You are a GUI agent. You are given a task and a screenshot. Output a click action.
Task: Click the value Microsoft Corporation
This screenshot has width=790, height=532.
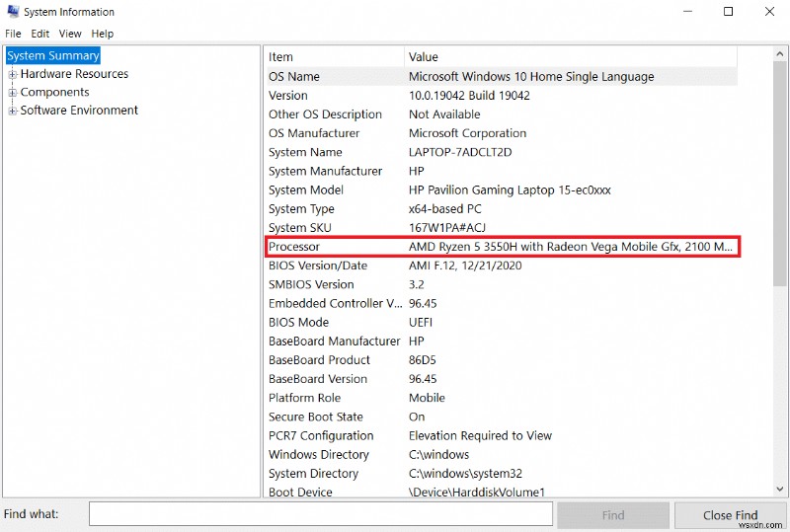(x=467, y=133)
